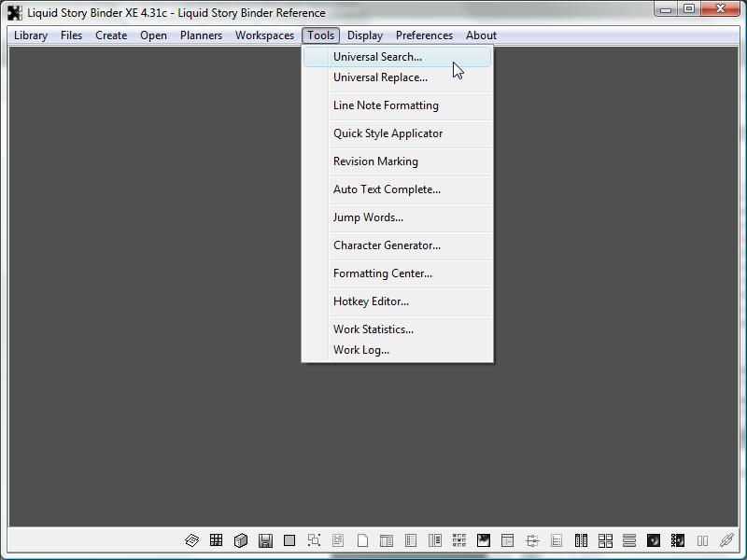Choose Line Note Formatting option
This screenshot has width=747, height=560.
click(x=386, y=105)
